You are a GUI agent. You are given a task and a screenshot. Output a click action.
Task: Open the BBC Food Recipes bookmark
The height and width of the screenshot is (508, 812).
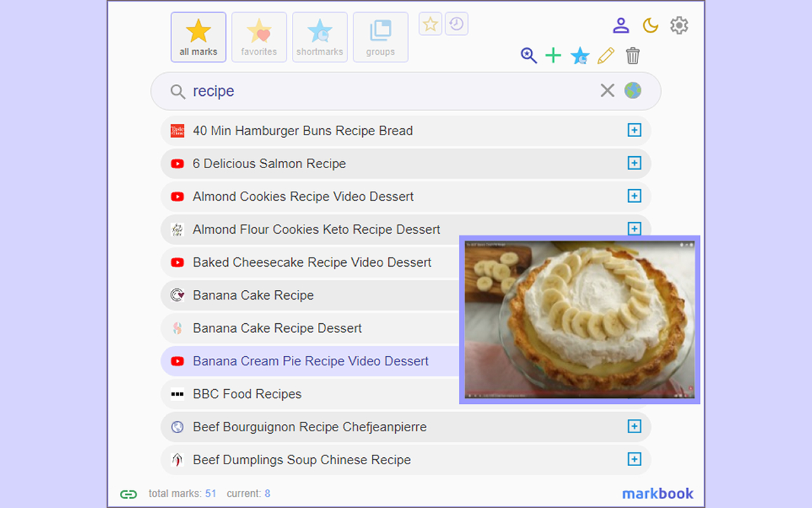(247, 394)
